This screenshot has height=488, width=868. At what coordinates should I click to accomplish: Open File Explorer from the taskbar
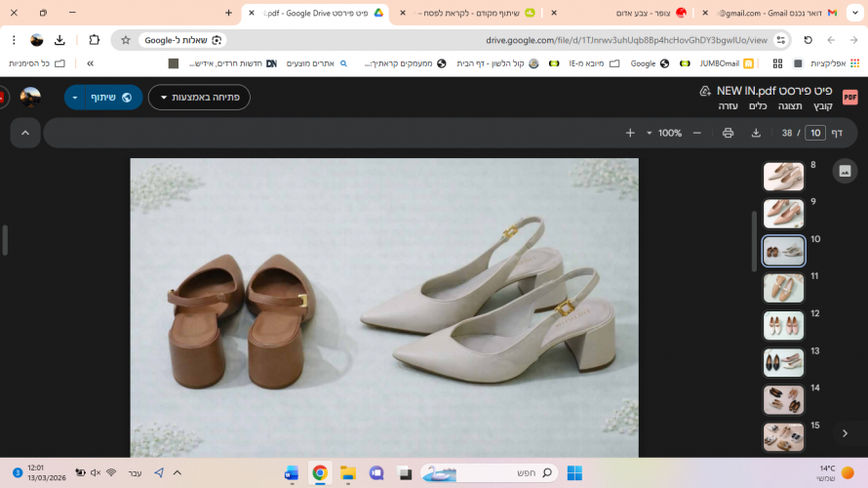347,473
